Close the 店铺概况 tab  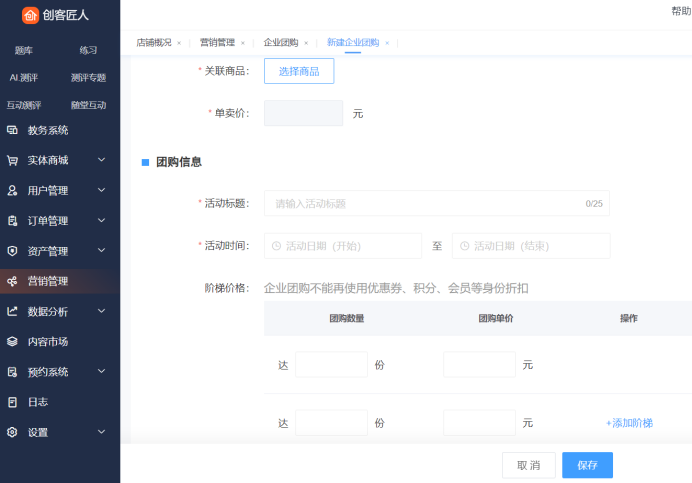click(179, 43)
